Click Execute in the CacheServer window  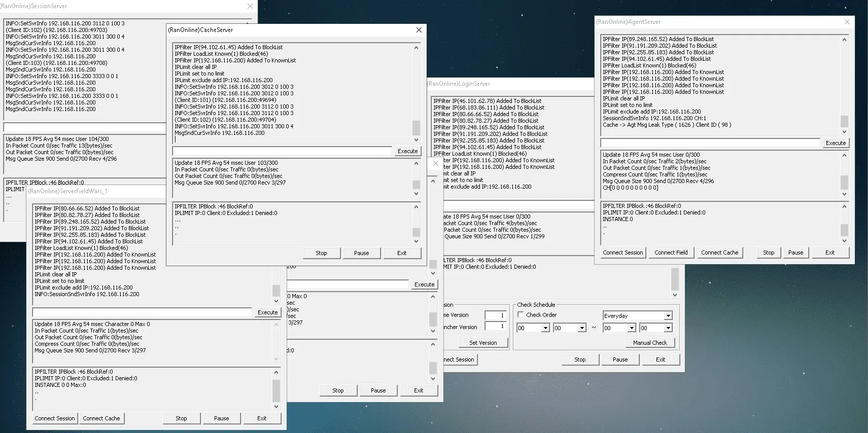(x=407, y=151)
